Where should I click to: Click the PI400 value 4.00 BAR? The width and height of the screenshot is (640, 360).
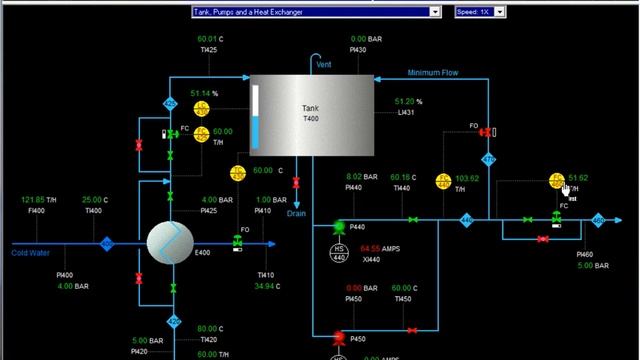[73, 287]
